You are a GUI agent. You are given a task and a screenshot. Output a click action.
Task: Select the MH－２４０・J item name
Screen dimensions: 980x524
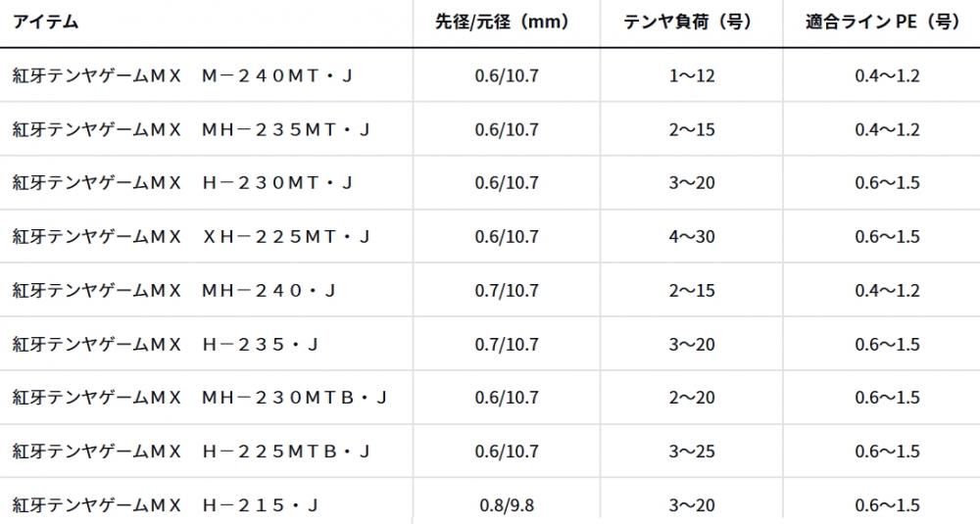173,291
